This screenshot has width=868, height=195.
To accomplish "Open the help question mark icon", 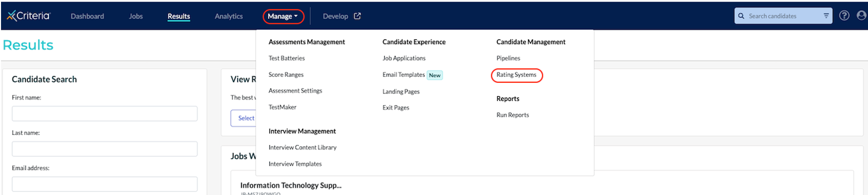I will [x=844, y=16].
